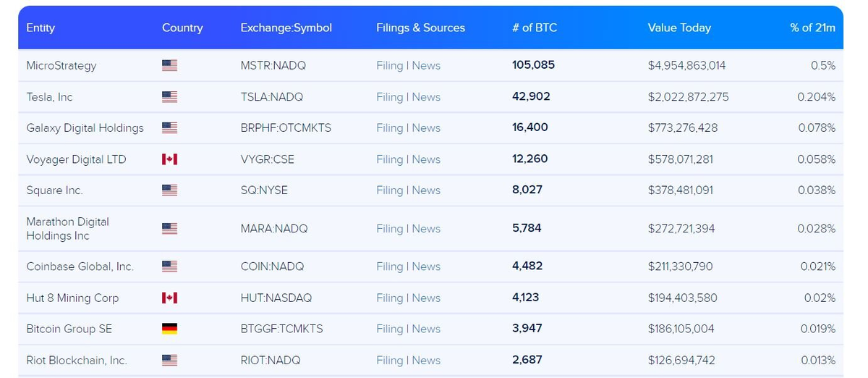Open the News link for Hut 8 Mining Corp

coord(426,298)
